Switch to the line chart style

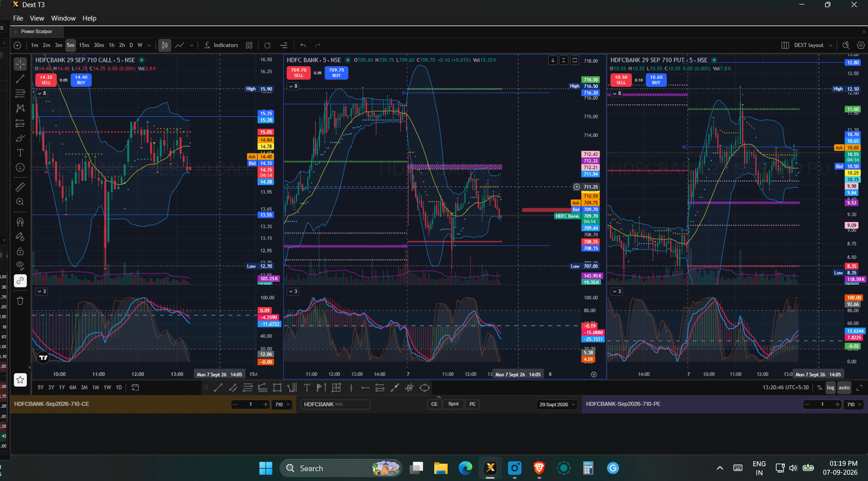coord(179,45)
